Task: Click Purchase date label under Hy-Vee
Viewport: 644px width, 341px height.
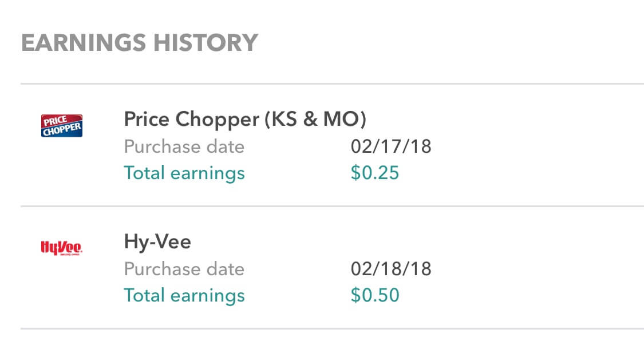Action: click(184, 269)
